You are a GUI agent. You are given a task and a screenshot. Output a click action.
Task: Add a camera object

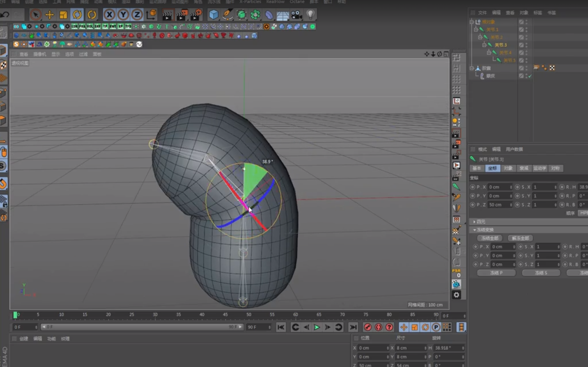coord(297,15)
